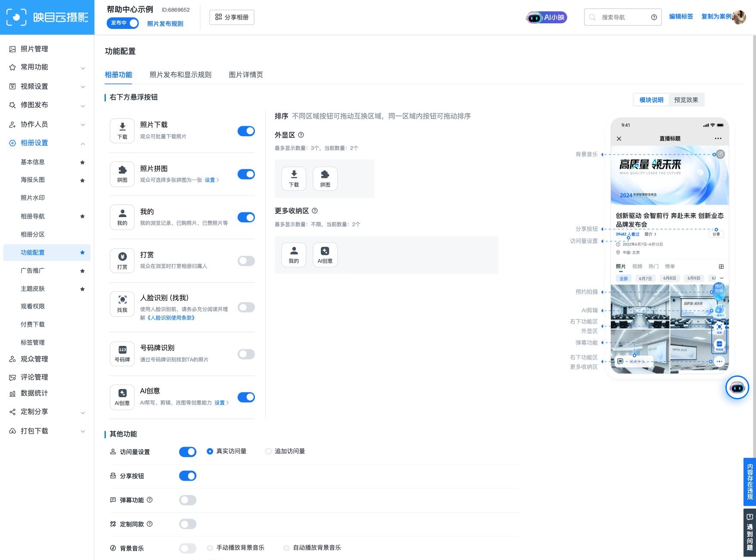
Task: Click the 弹幕功能 help icon
Action: (x=150, y=500)
